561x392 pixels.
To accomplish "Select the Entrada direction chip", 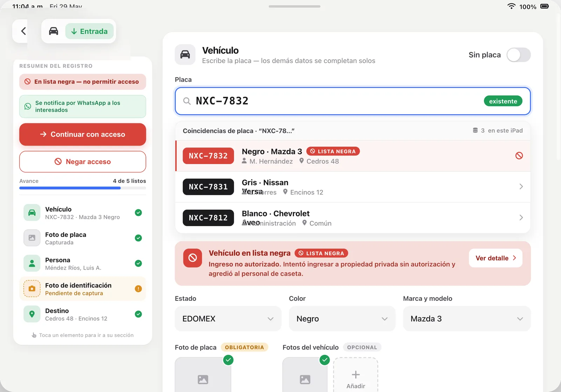I will [x=89, y=31].
